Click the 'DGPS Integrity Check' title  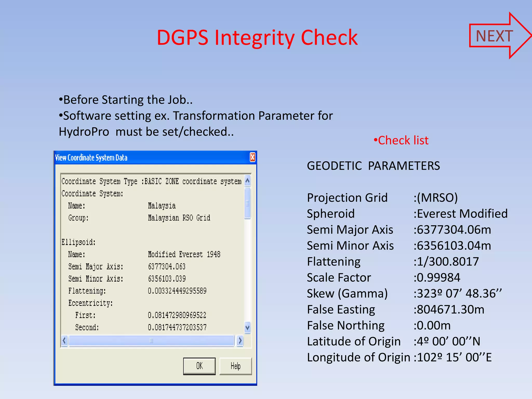(257, 38)
